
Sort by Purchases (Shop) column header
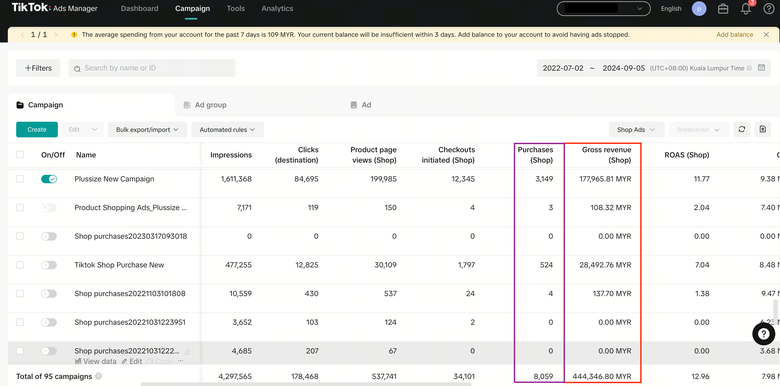535,155
